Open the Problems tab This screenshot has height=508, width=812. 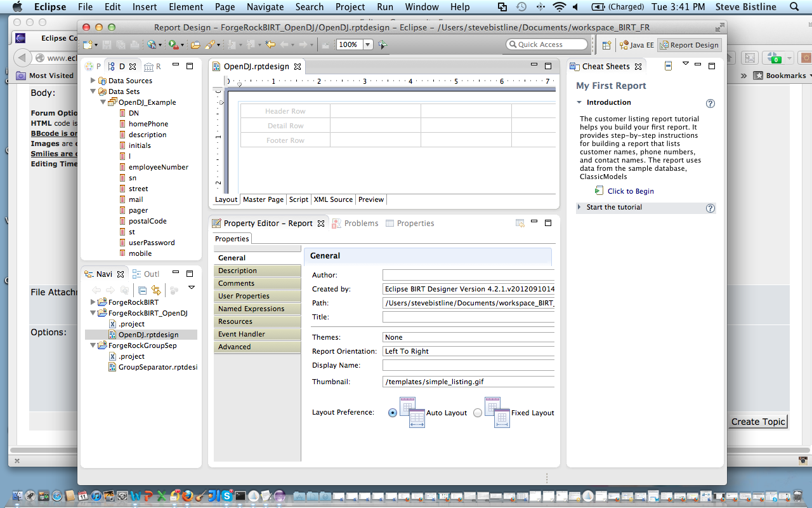click(355, 224)
